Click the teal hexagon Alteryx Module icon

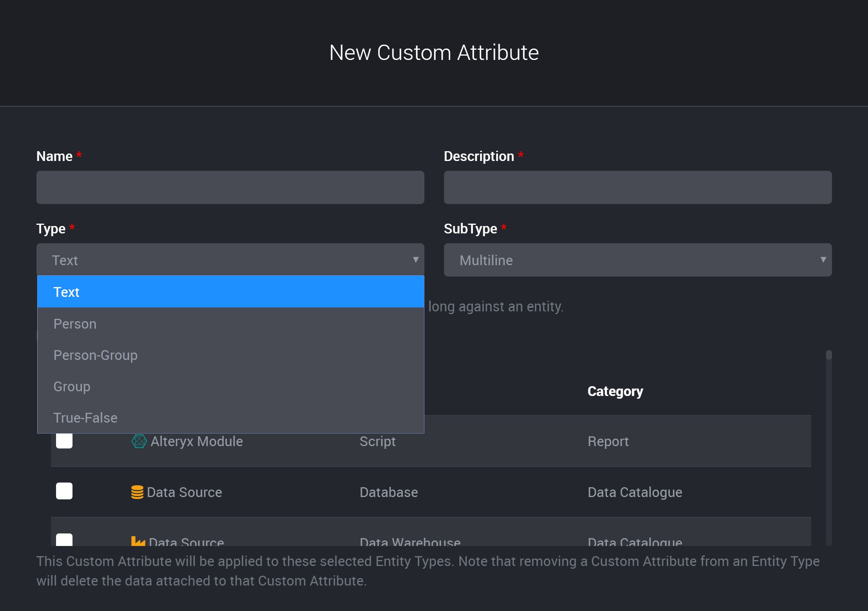(138, 441)
